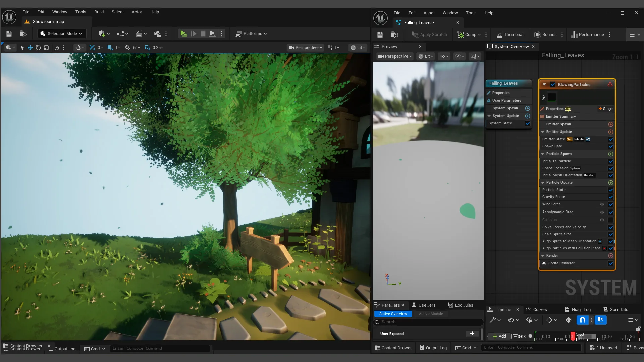Click the Browse to content icon in the main toolbar

point(23,34)
